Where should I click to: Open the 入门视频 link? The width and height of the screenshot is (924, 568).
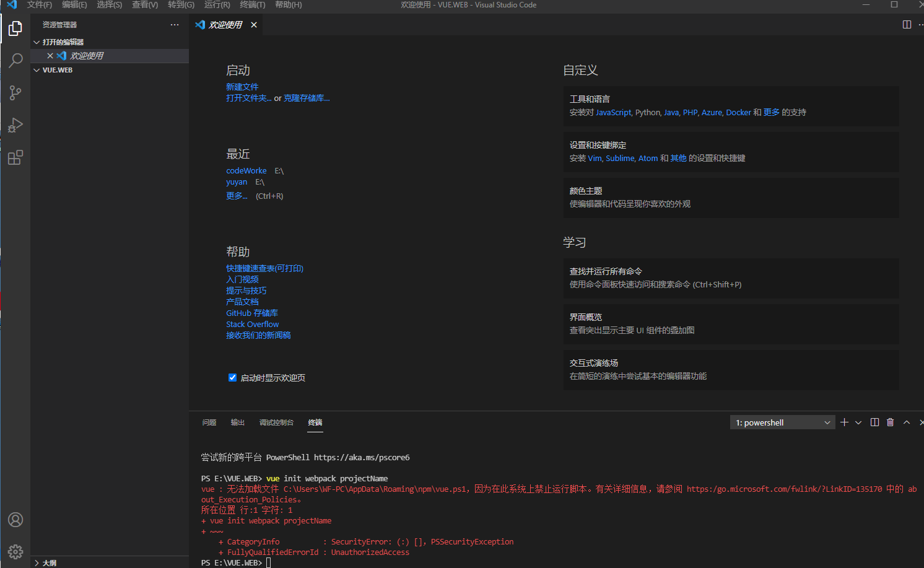(x=242, y=279)
